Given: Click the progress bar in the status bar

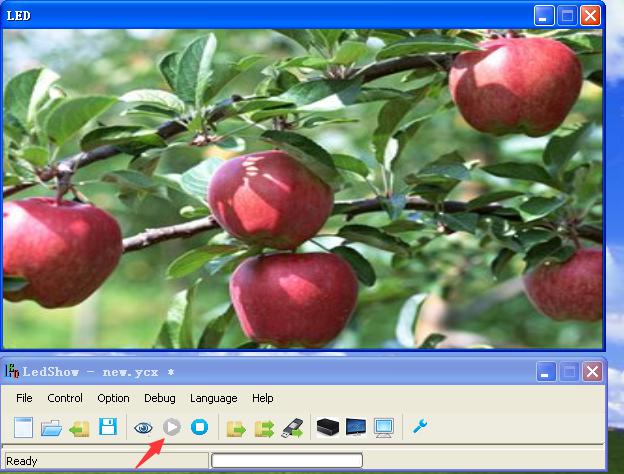Looking at the screenshot, I should tap(287, 460).
